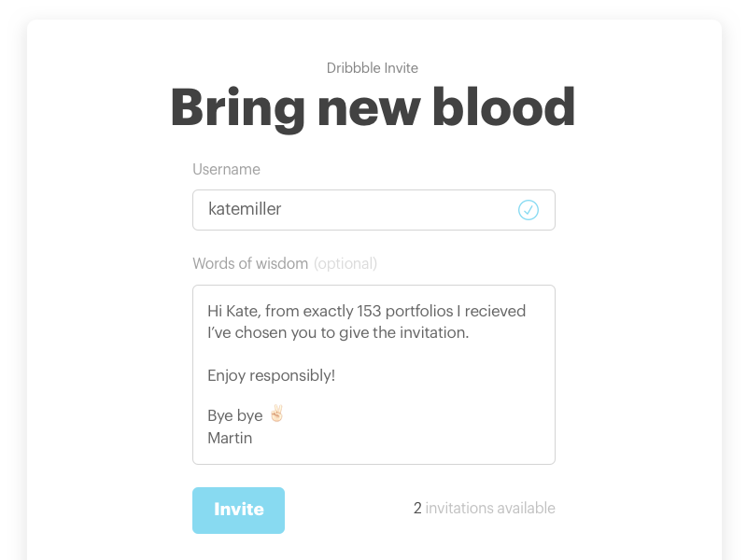Click the "invitations available" text

[x=490, y=509]
